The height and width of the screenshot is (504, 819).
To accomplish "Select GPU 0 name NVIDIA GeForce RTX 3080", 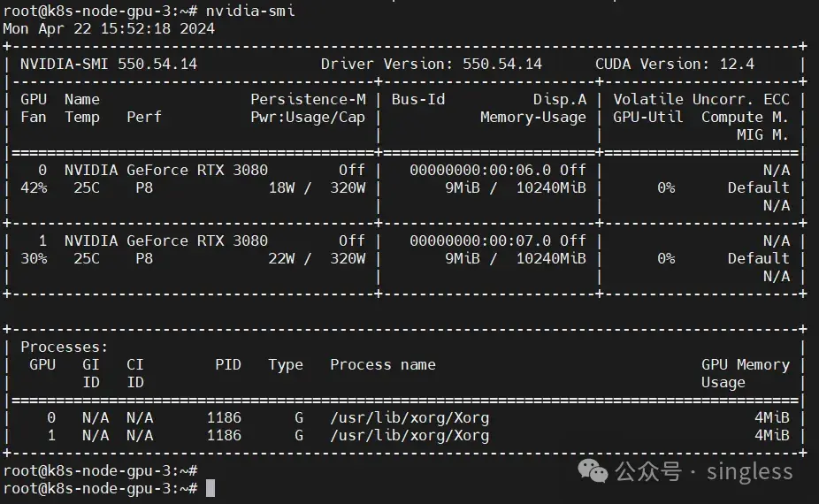I will click(x=166, y=171).
